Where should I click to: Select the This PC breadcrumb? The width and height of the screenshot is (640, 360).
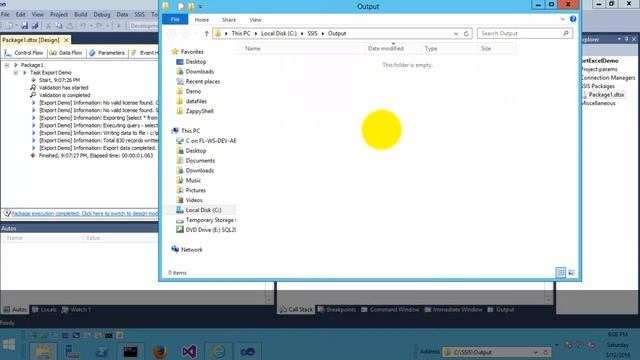(x=241, y=33)
